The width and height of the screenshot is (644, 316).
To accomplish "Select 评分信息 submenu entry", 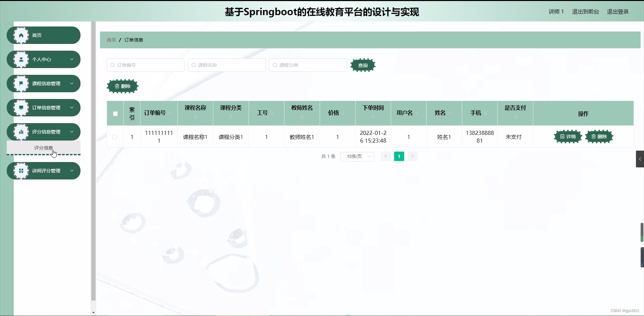I will tap(44, 148).
